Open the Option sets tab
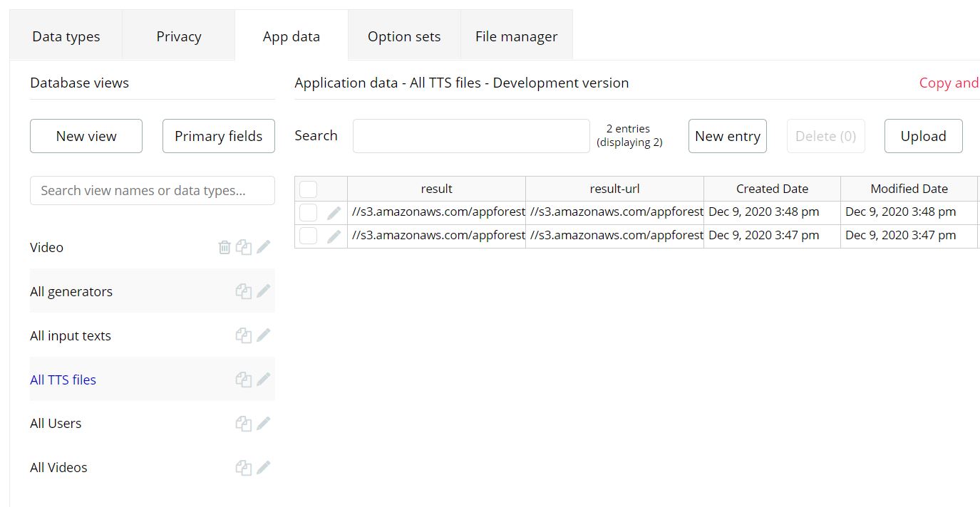This screenshot has width=980, height=507. tap(404, 36)
